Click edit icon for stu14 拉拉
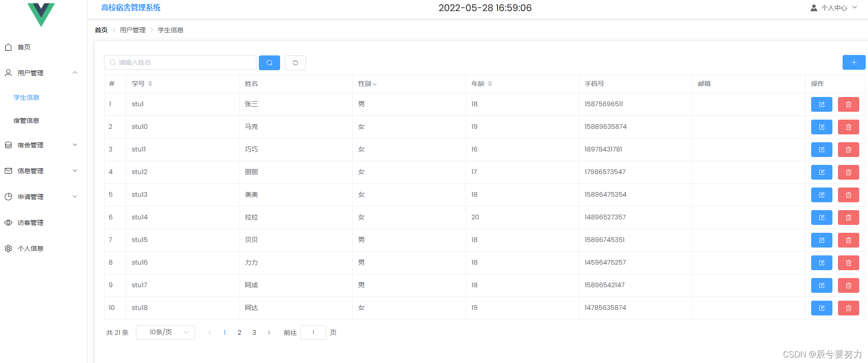 pos(821,218)
